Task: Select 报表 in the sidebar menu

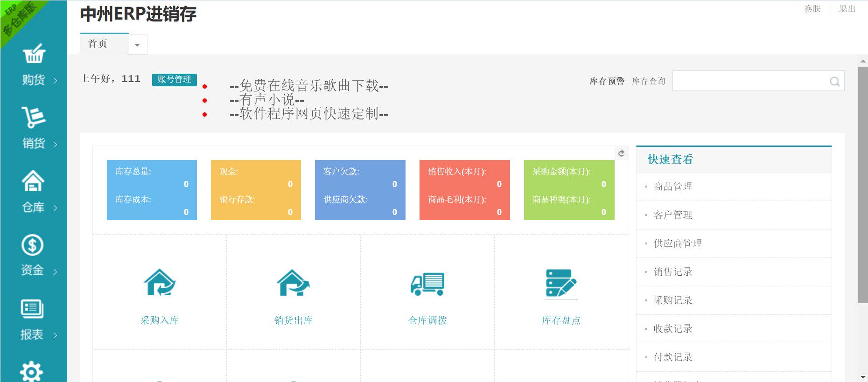Action: 32,334
